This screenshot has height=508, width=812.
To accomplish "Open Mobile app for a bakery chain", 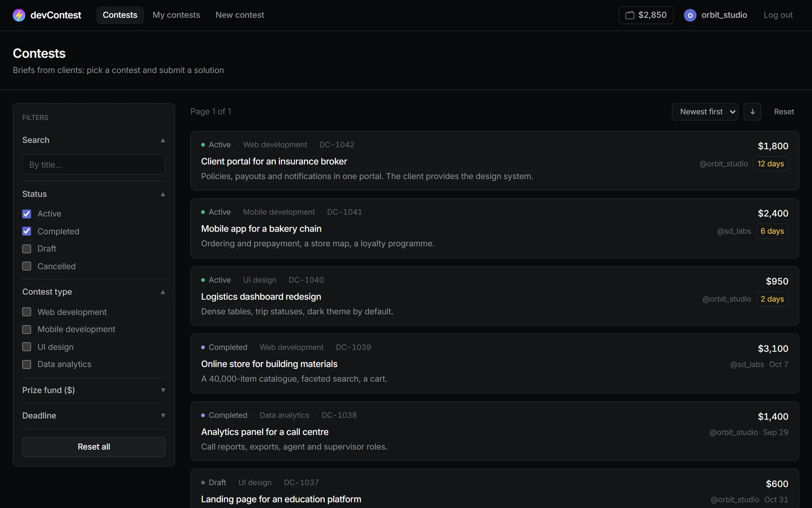I will (261, 229).
